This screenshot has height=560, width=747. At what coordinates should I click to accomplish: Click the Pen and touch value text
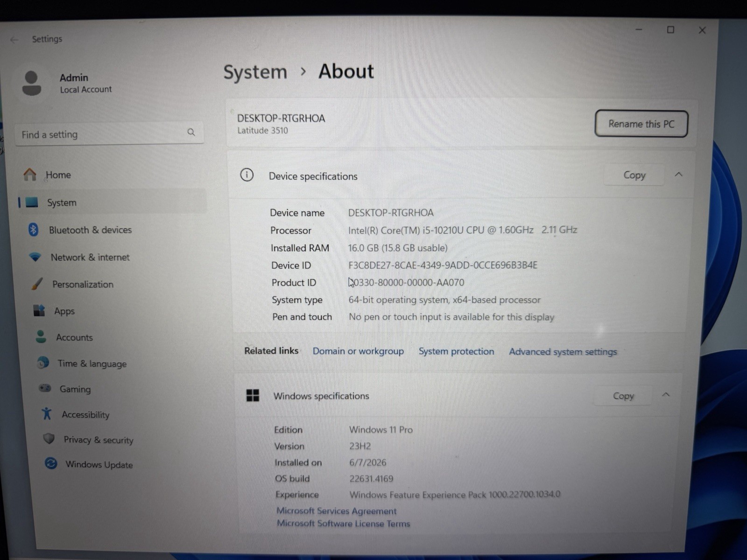click(x=451, y=317)
